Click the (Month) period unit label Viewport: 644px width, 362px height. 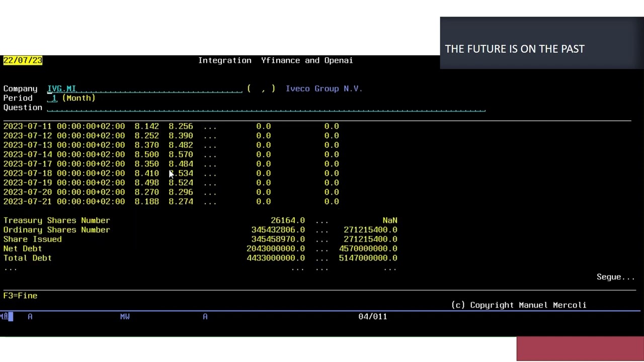click(78, 98)
